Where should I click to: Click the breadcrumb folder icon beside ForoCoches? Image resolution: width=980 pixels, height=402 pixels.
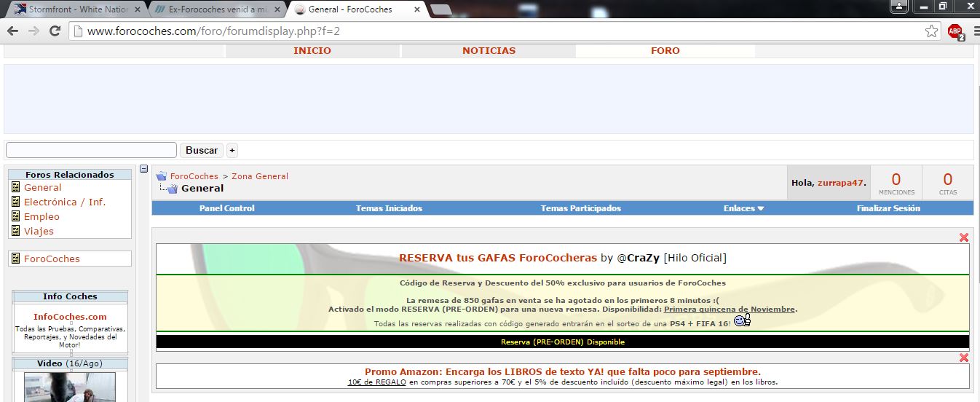coord(162,176)
